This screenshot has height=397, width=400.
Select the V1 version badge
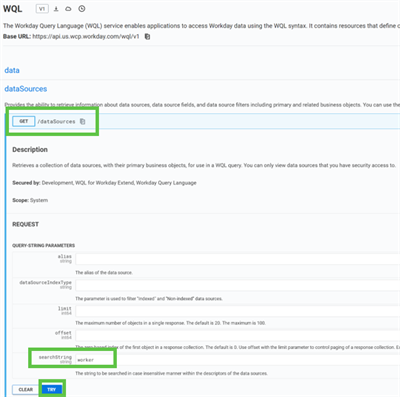click(42, 9)
